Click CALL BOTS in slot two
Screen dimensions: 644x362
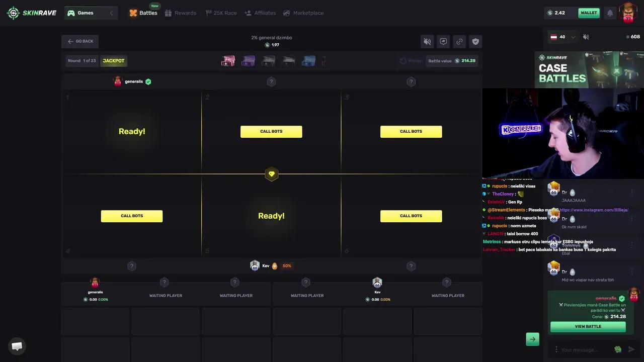click(x=271, y=131)
